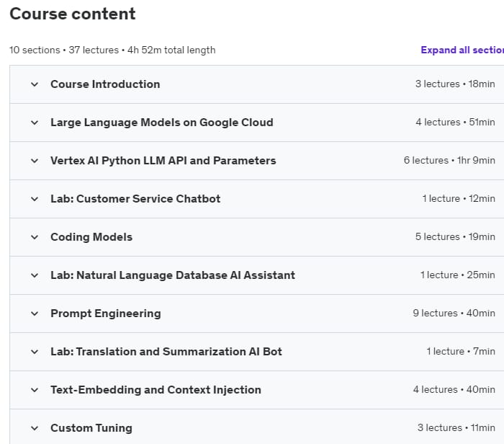Expand Text-Embedding and Context Injection chevron
This screenshot has width=504, height=444.
point(35,390)
